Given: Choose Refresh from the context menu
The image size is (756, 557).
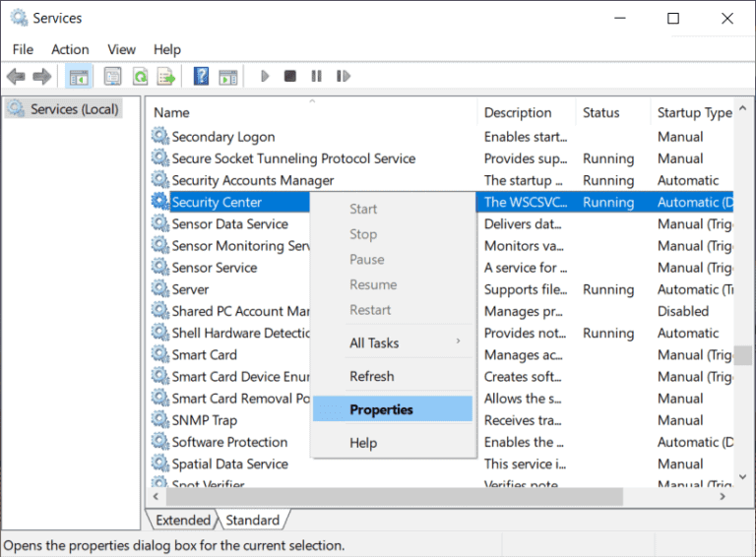Looking at the screenshot, I should (372, 376).
